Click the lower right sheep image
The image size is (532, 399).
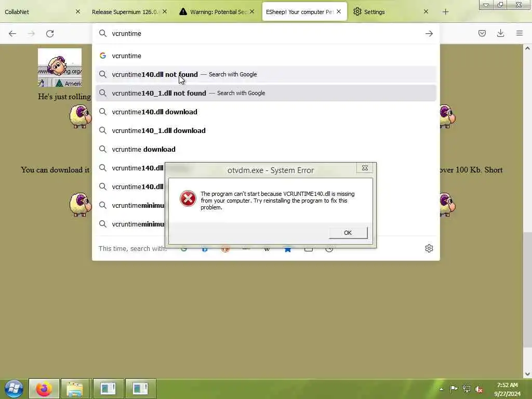447,205
